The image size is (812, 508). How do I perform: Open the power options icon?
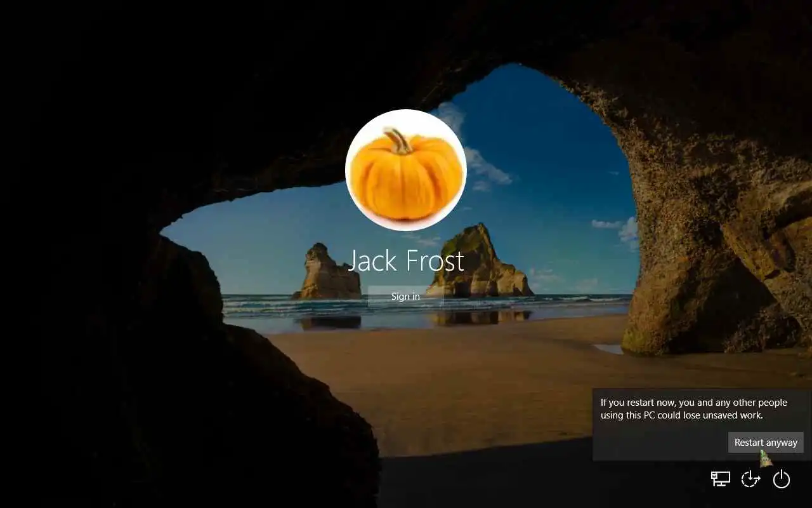click(x=782, y=479)
